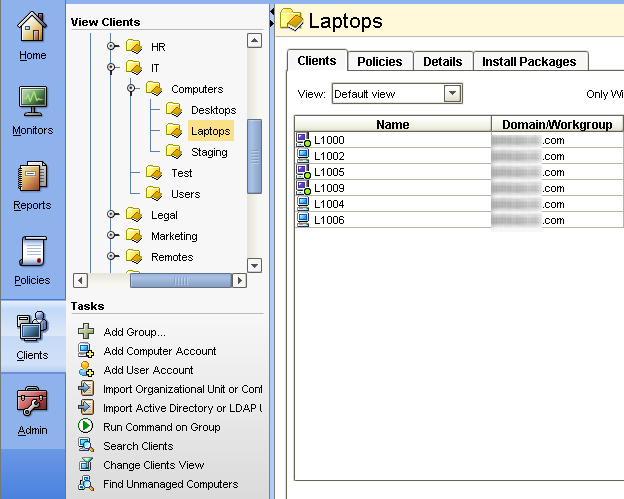Click the tree scroll down arrow

click(255, 265)
